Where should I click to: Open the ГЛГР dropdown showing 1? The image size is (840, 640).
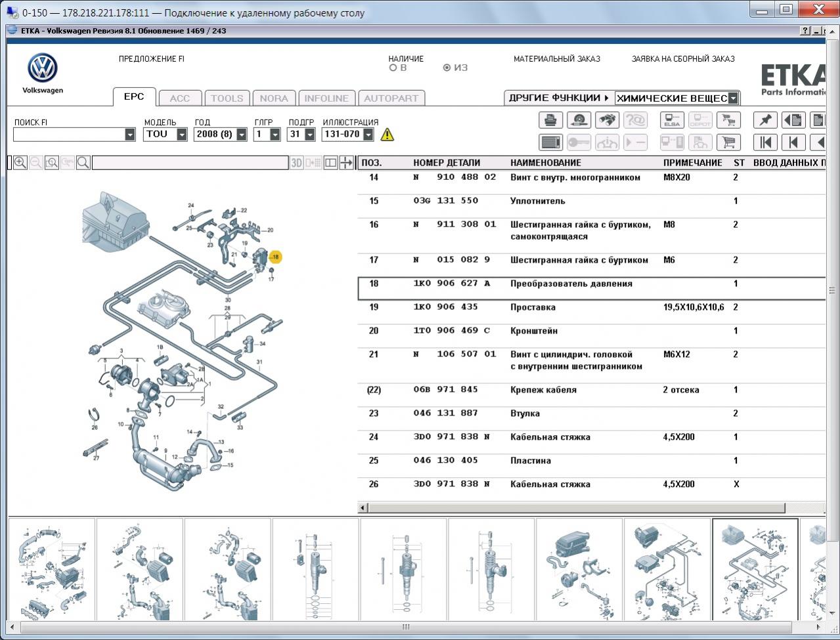[275, 135]
